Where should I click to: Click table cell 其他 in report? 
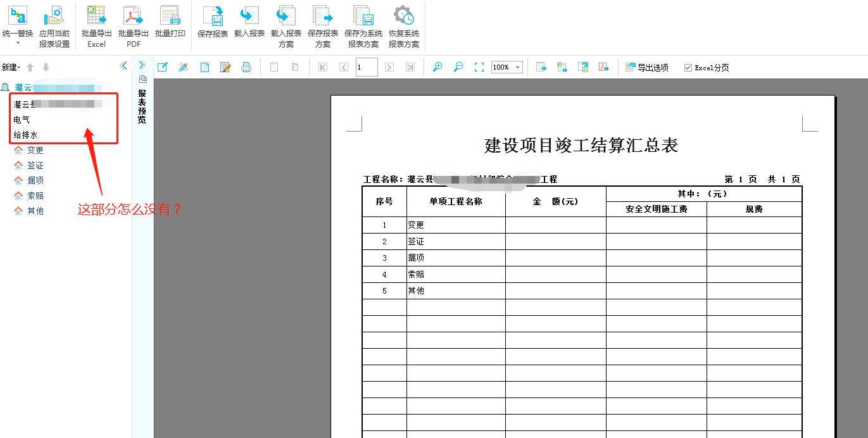tap(456, 291)
